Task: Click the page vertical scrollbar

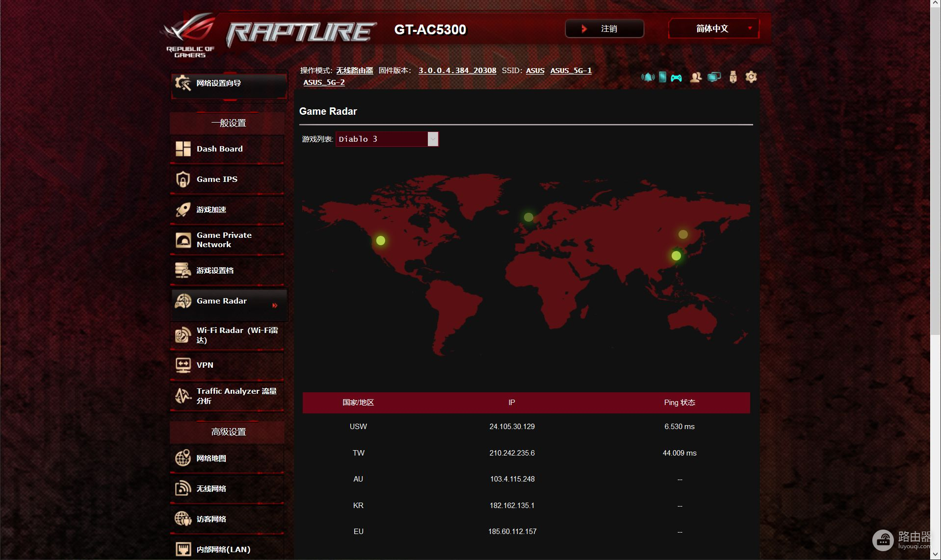Action: pyautogui.click(x=935, y=172)
